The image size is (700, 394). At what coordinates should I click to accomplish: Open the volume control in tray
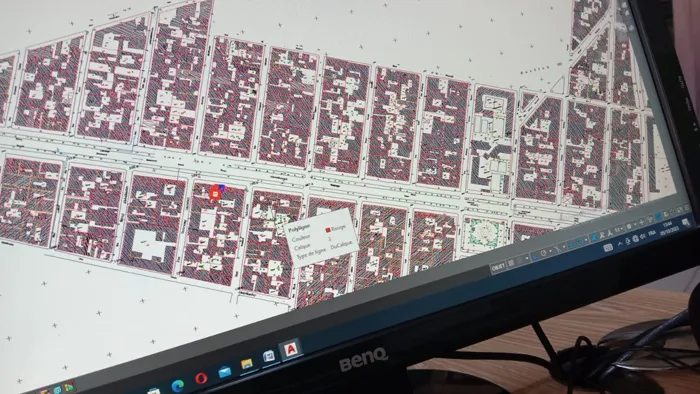tap(642, 236)
